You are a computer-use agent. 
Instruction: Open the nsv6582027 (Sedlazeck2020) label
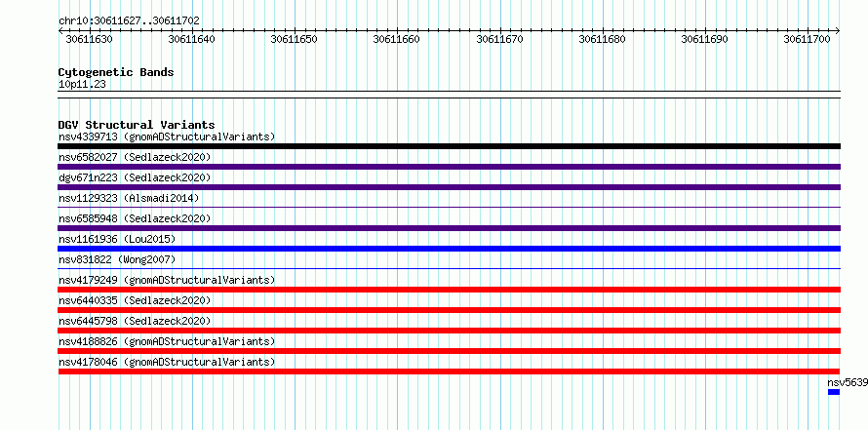click(135, 157)
